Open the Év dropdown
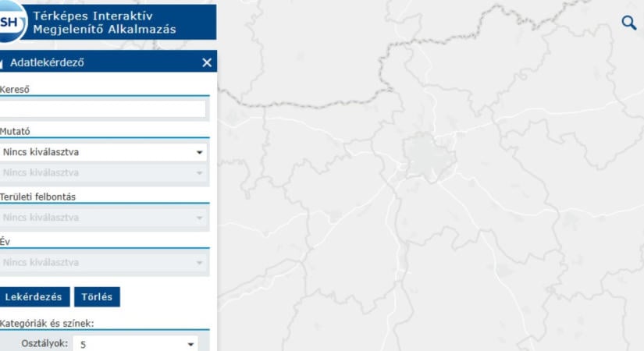This screenshot has height=351, width=644. coord(103,263)
